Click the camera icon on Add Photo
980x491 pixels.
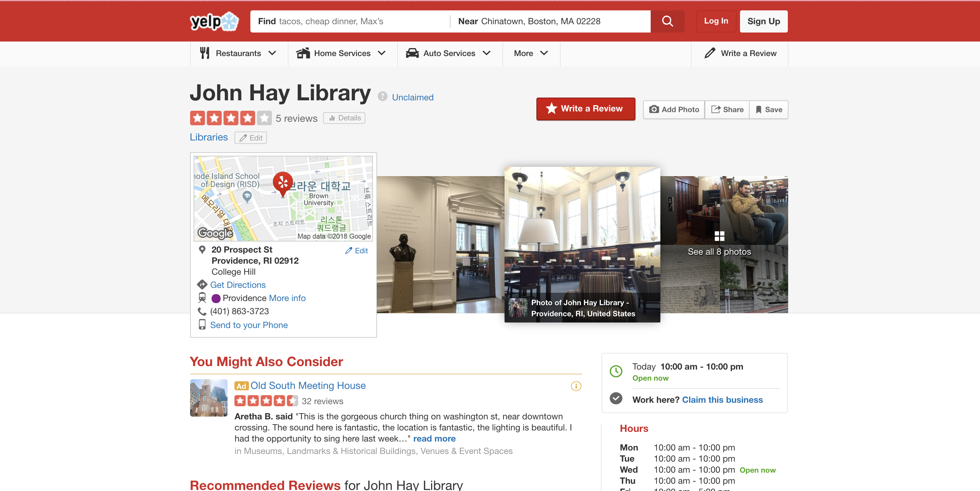(x=653, y=109)
